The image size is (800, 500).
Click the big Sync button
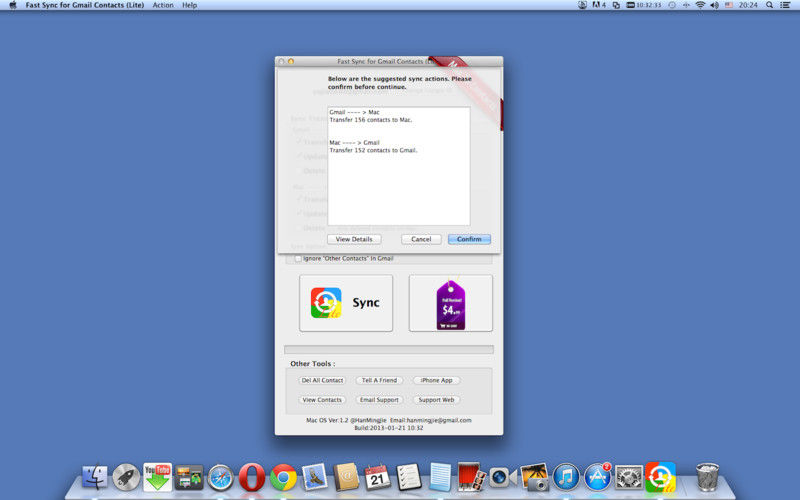point(346,303)
